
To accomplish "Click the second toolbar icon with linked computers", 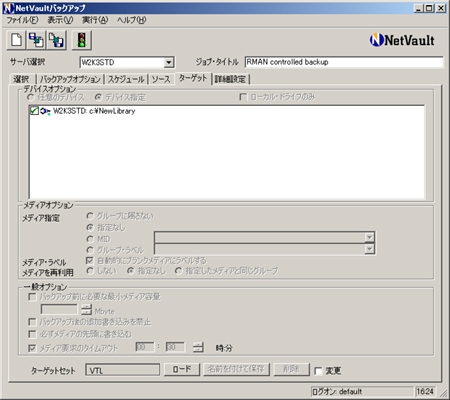I will click(x=36, y=40).
